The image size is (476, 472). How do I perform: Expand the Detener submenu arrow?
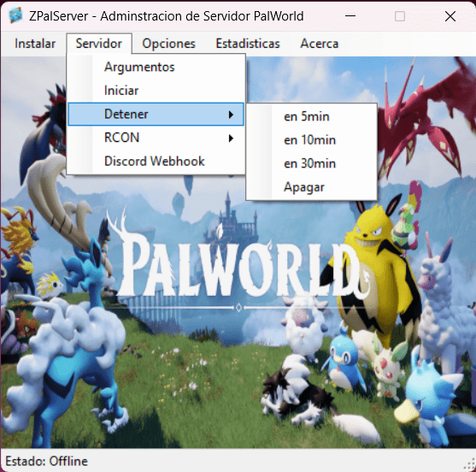point(231,115)
